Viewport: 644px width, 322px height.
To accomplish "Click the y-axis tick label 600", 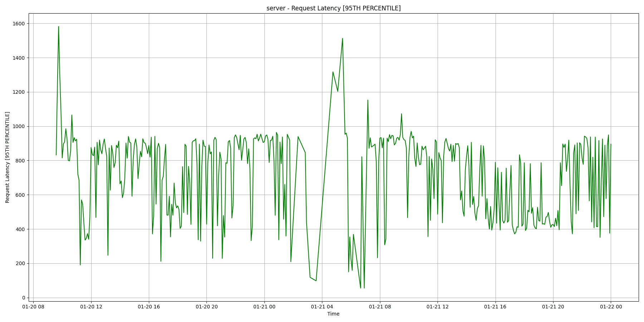I will (x=20, y=195).
